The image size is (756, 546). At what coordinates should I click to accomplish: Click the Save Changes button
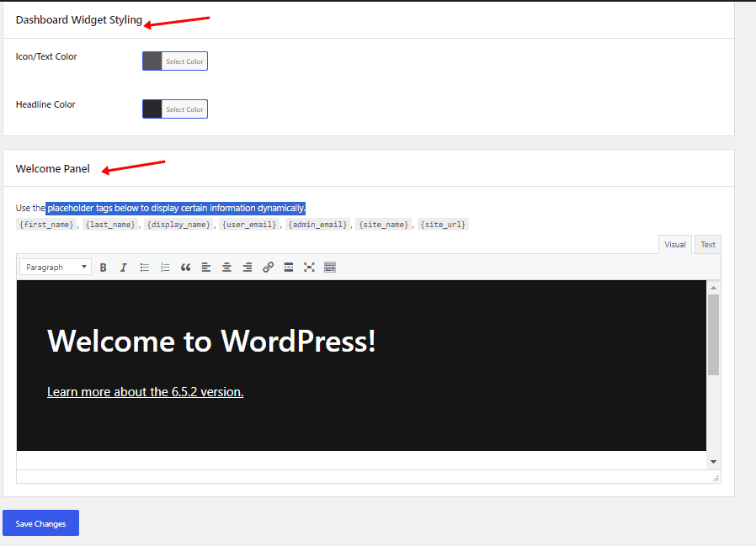tap(41, 523)
